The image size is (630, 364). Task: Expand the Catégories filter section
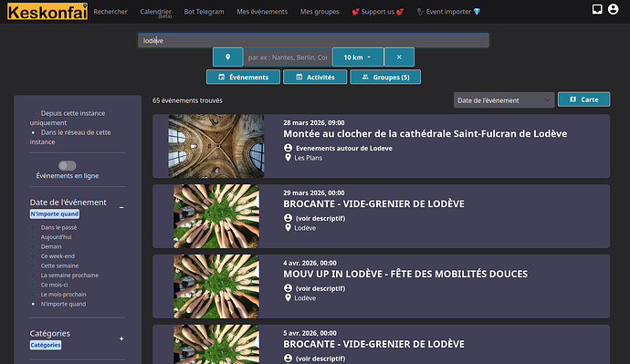coord(121,338)
